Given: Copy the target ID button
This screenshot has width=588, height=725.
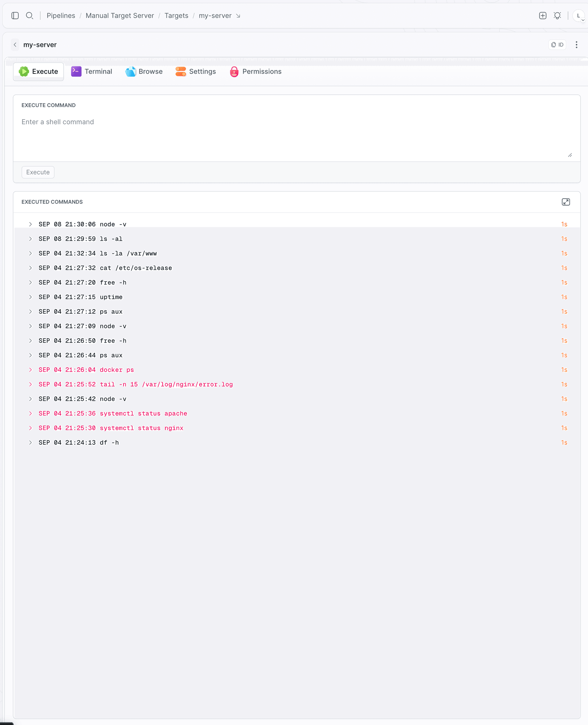Looking at the screenshot, I should coord(557,45).
